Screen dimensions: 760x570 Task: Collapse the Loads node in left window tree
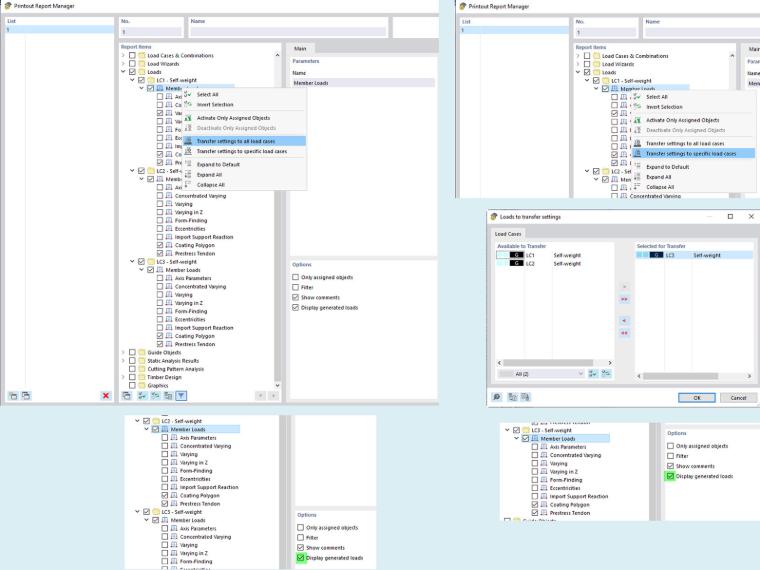click(123, 72)
